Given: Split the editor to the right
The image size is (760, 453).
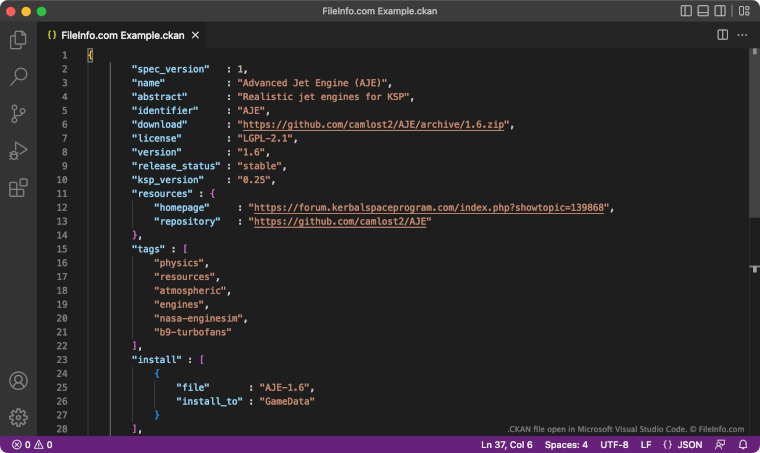Looking at the screenshot, I should pos(722,35).
